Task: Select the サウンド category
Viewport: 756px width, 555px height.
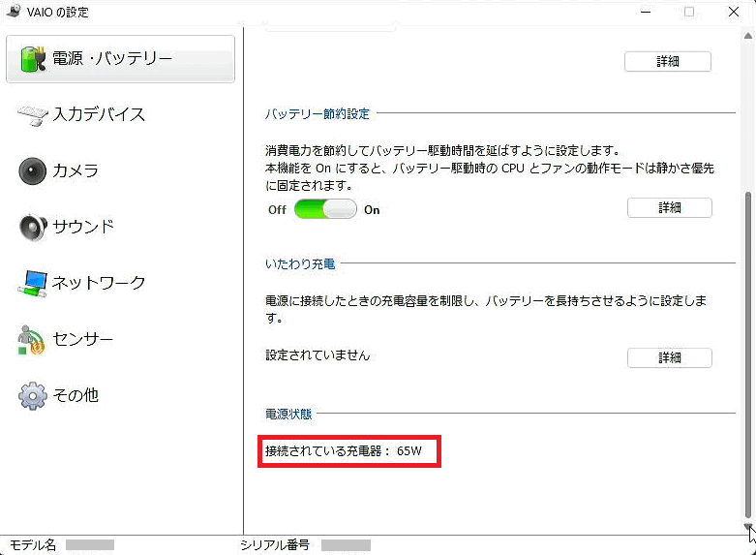Action: (120, 227)
